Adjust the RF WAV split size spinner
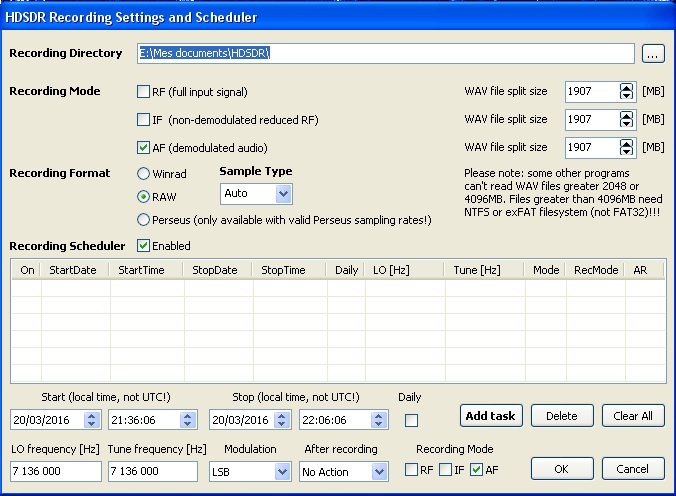 [x=626, y=91]
